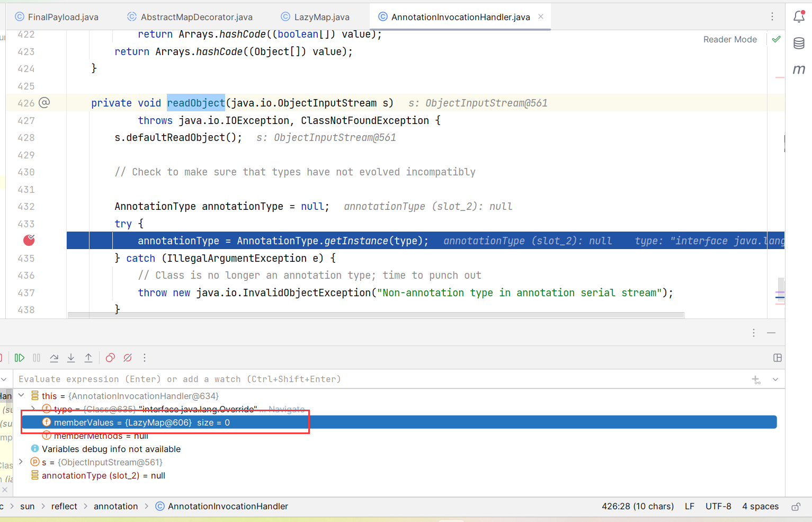Click the Navigate link beside type
Image resolution: width=812 pixels, height=522 pixels.
[287, 409]
